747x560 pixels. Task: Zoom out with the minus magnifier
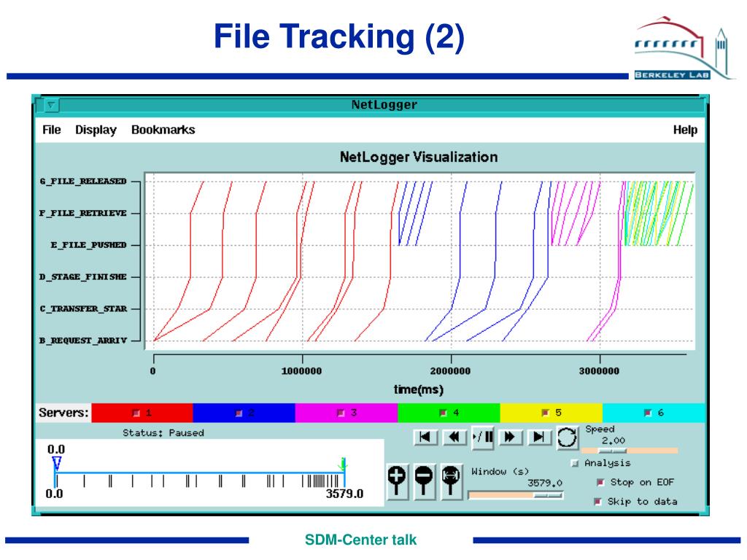click(424, 481)
